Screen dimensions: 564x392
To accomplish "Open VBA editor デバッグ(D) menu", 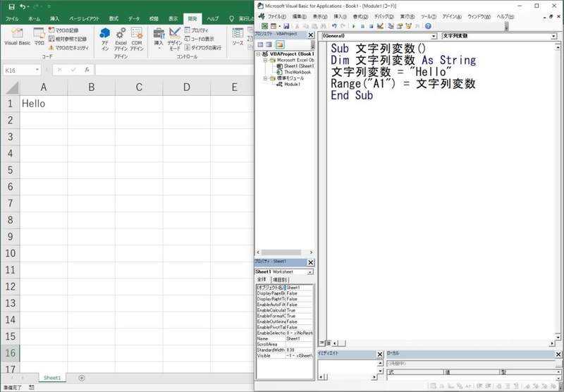I will pyautogui.click(x=384, y=16).
